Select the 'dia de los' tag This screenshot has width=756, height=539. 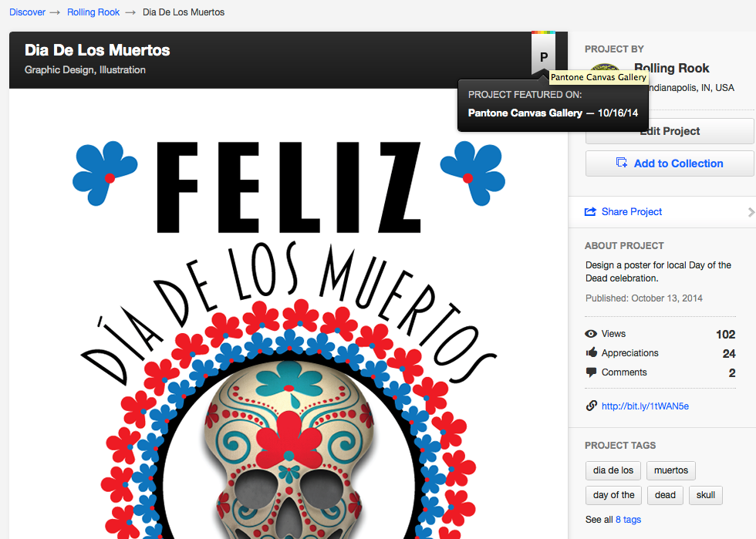point(613,470)
